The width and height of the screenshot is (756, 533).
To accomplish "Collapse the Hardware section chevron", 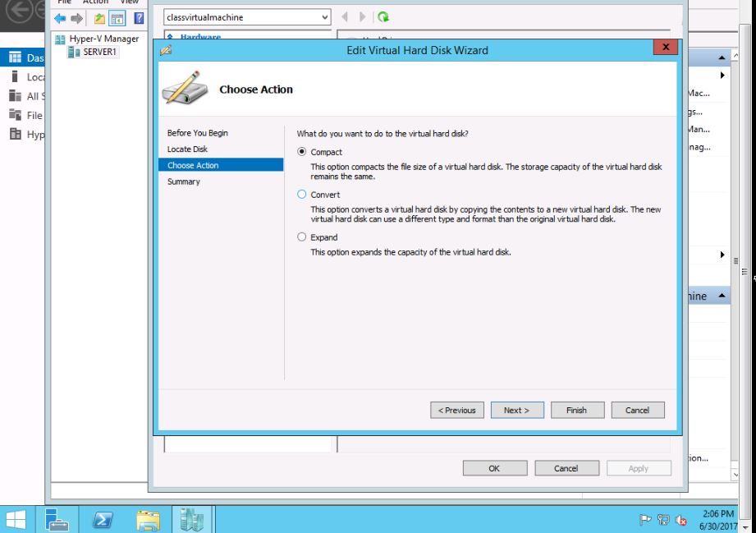I will pyautogui.click(x=171, y=37).
